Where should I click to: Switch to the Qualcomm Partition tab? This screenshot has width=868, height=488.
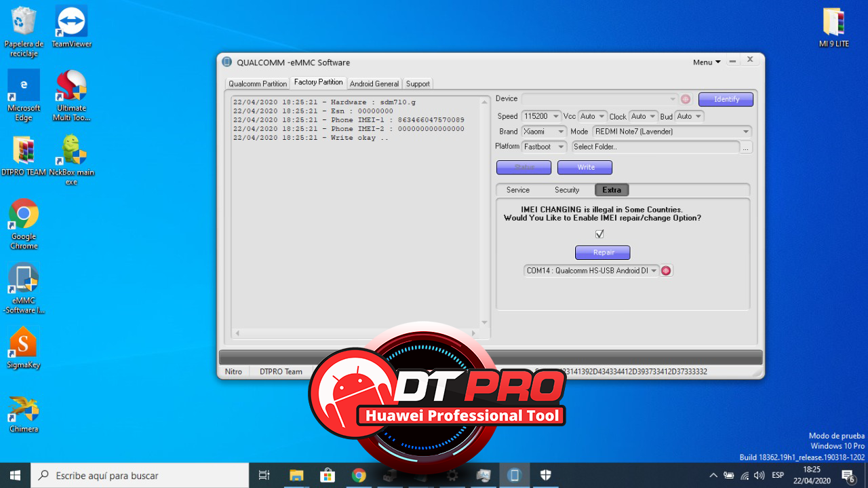[258, 83]
